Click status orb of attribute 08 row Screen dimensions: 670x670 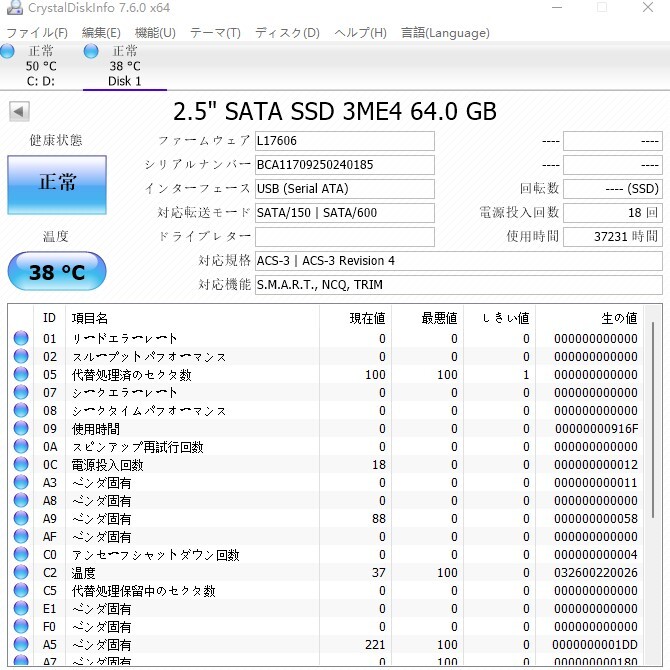click(x=21, y=410)
